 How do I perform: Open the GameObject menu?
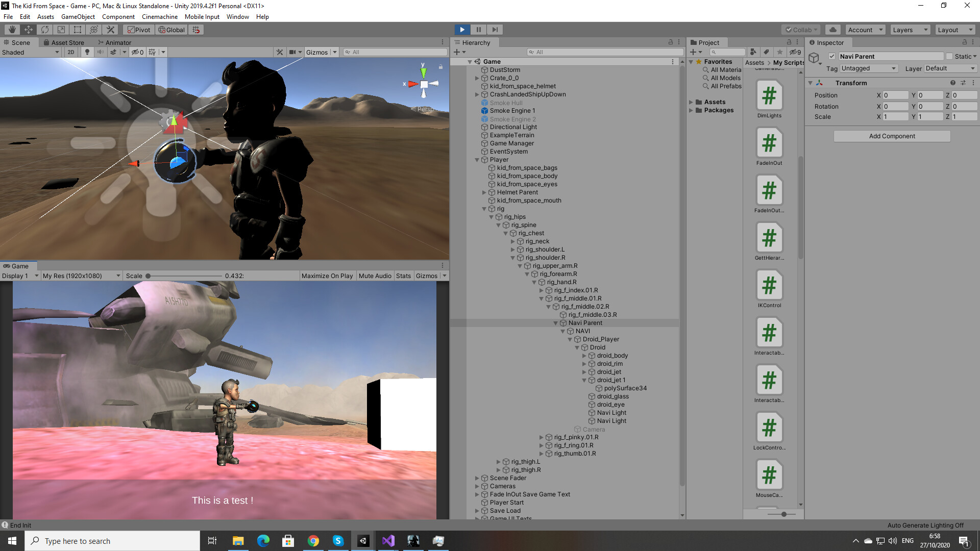(x=78, y=17)
